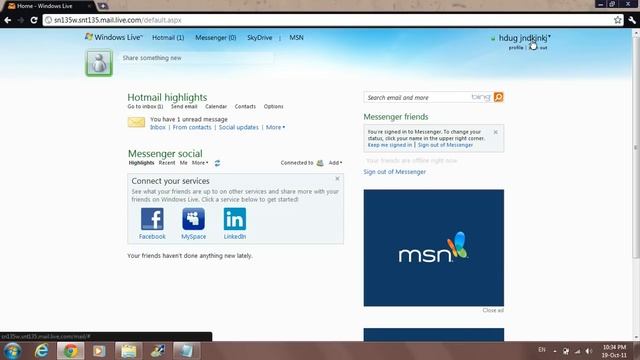Click the profile link under username
This screenshot has width=640, height=360.
(x=516, y=48)
